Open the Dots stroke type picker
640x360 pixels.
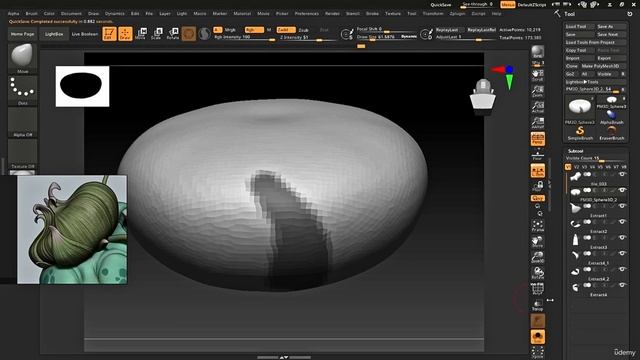pyautogui.click(x=22, y=91)
